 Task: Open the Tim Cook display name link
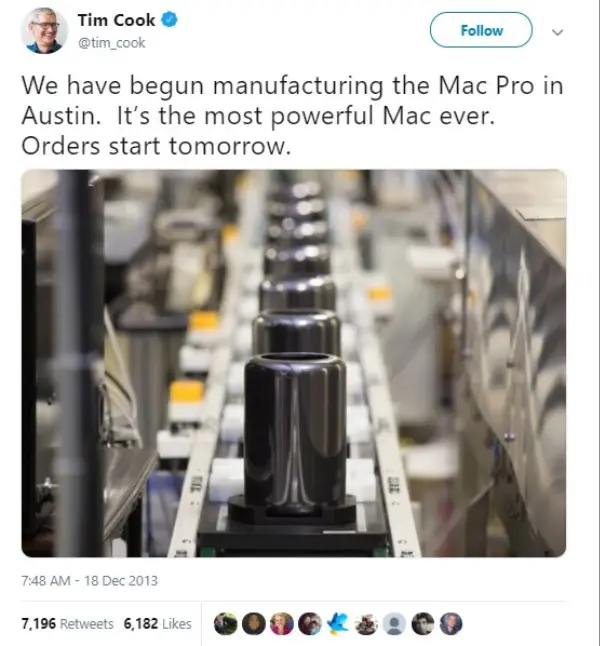pyautogui.click(x=117, y=20)
